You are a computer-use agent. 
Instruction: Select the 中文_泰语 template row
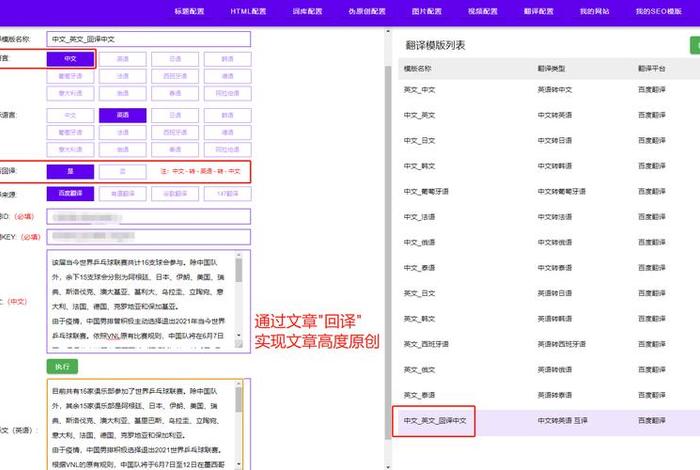[549, 268]
